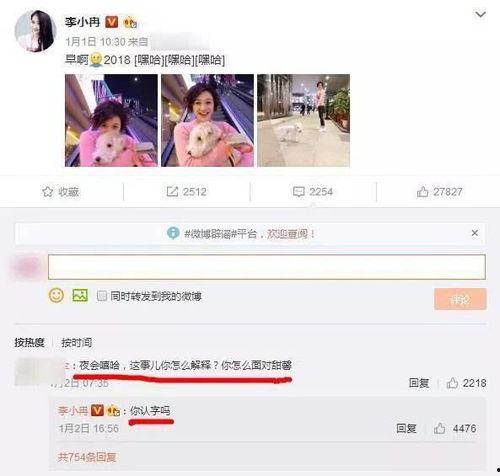Open the first photo thumbnail with the dog
The height and width of the screenshot is (476, 500).
(111, 120)
